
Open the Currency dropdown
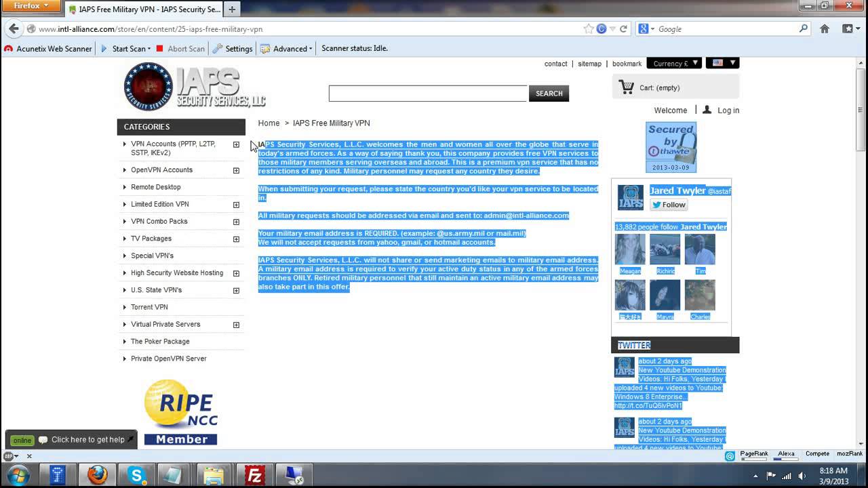[x=674, y=64]
